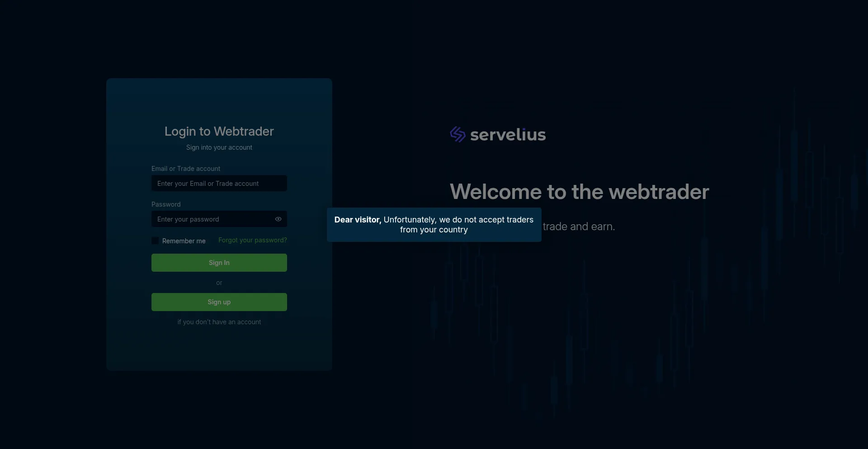Click the 'Login to Webtrader' heading
Screen dimensions: 868x449
pyautogui.click(x=219, y=131)
